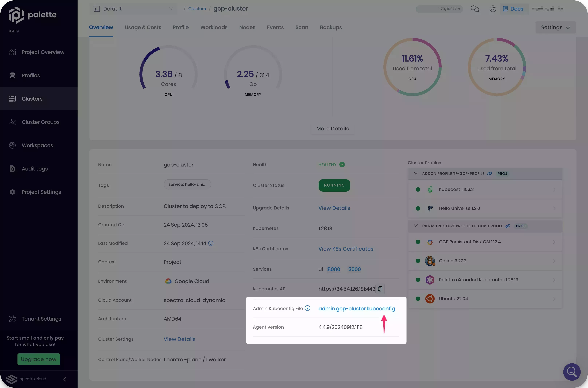Viewport: 588px width, 388px height.
Task: Click the More Details button
Action: (332, 129)
